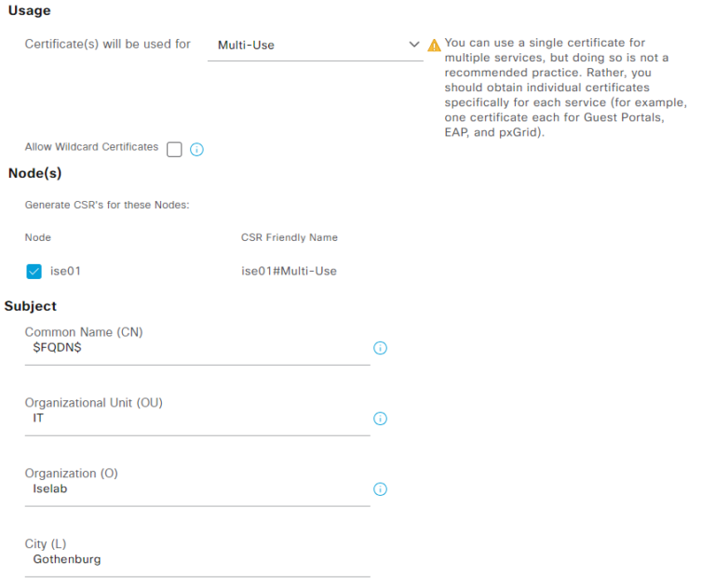Enable Allow Wildcard Certificates checkbox
Image resolution: width=715 pixels, height=588 pixels.
[x=174, y=150]
